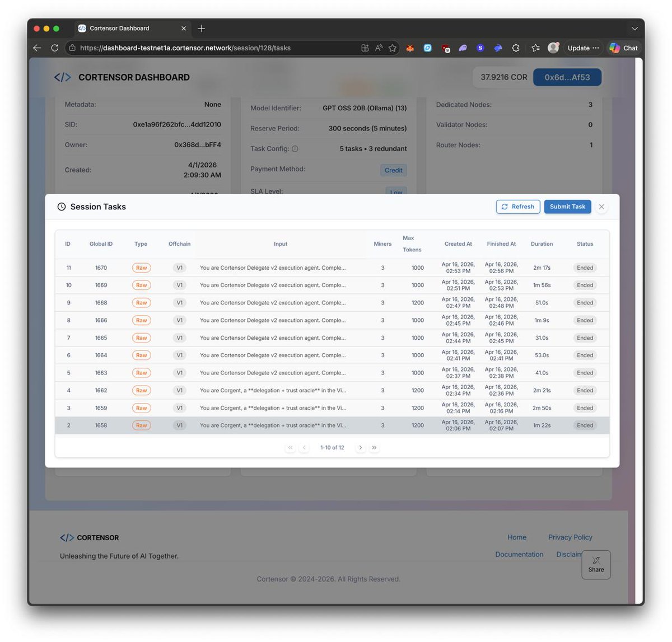Click the Max Tokens column header
Screen dimensions: 672x642
[x=412, y=244]
